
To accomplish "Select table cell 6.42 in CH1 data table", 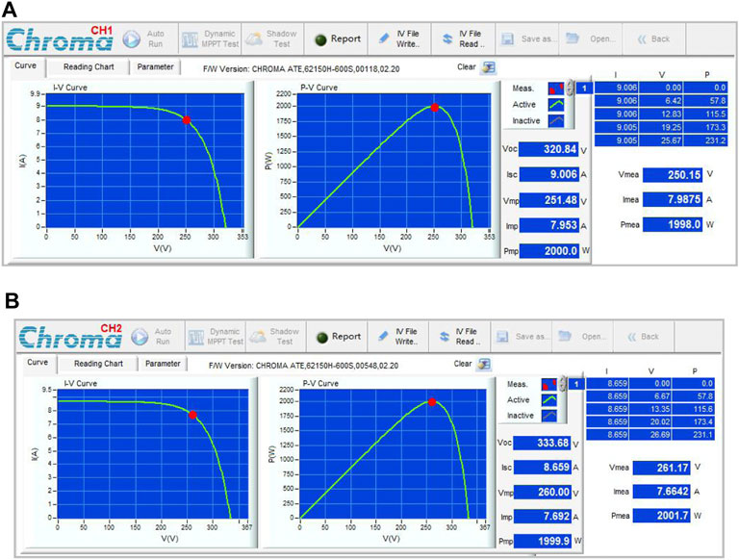I will tap(662, 101).
